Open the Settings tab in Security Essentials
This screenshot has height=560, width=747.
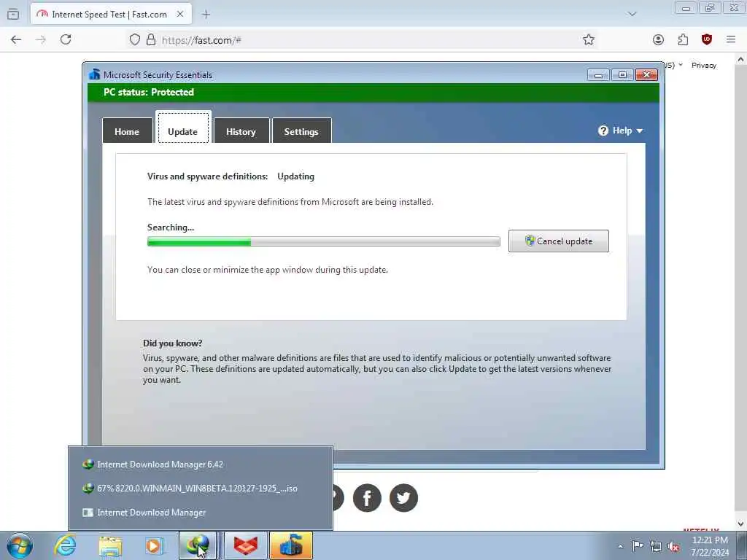(x=301, y=131)
